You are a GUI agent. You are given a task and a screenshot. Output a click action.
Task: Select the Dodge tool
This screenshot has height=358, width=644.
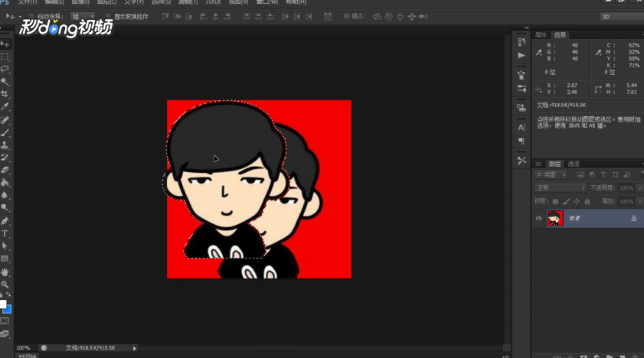coord(5,207)
